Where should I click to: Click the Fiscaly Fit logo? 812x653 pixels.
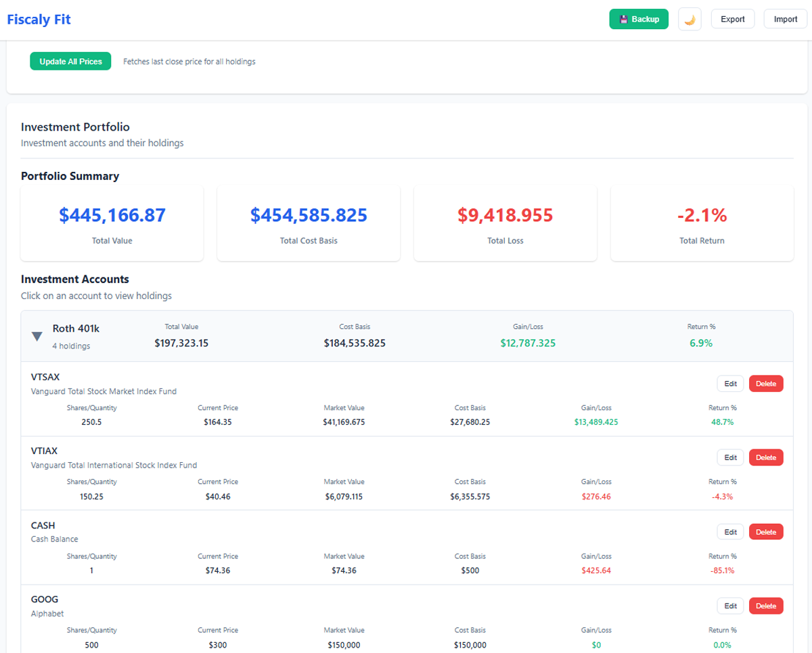tap(39, 19)
